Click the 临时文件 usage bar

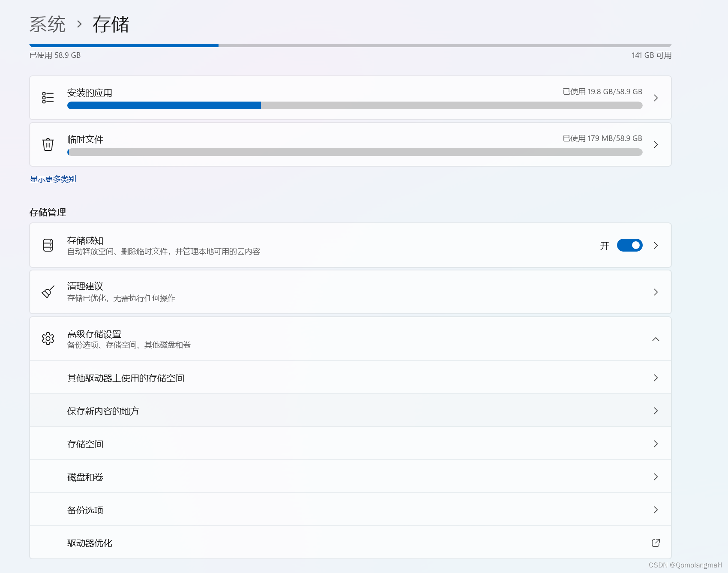355,152
